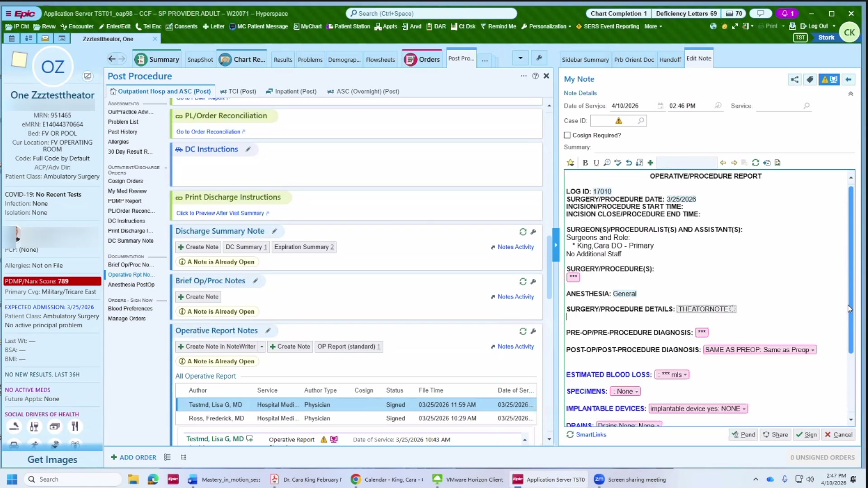Screen dimensions: 868x488
Task: Click the Case ID input field
Action: [602, 121]
